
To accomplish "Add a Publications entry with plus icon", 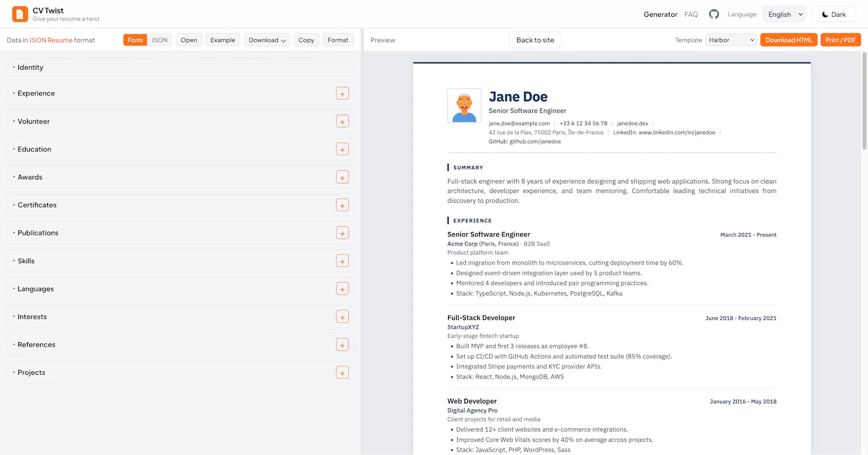I will pos(342,233).
